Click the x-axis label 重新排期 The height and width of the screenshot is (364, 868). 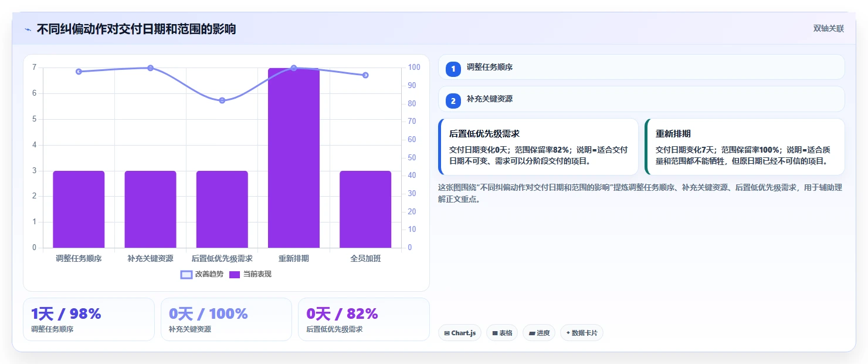coord(294,258)
